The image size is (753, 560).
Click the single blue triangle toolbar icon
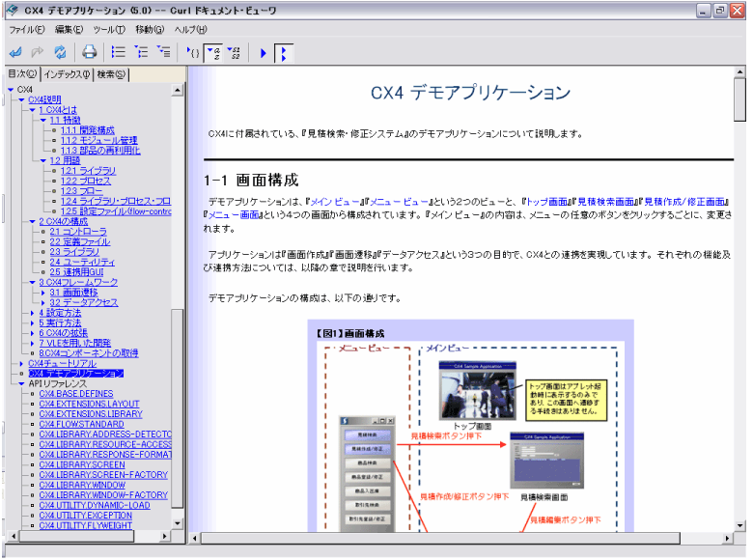(x=264, y=53)
